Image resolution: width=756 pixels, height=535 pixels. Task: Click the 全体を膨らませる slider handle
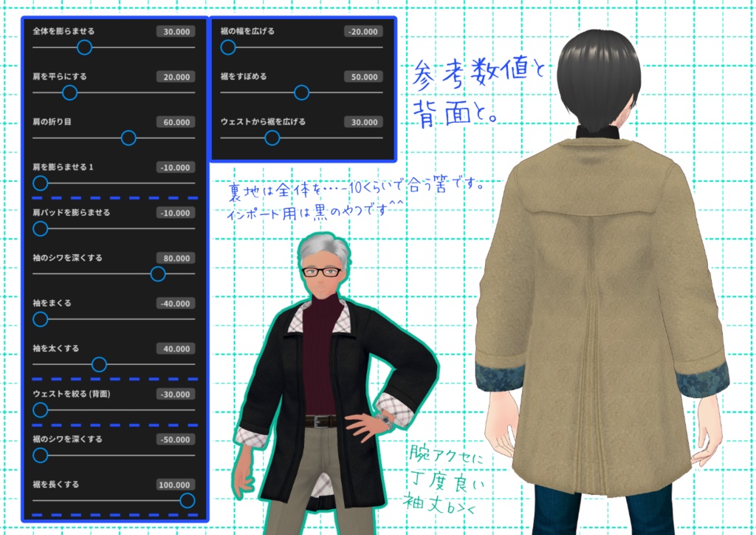click(85, 47)
